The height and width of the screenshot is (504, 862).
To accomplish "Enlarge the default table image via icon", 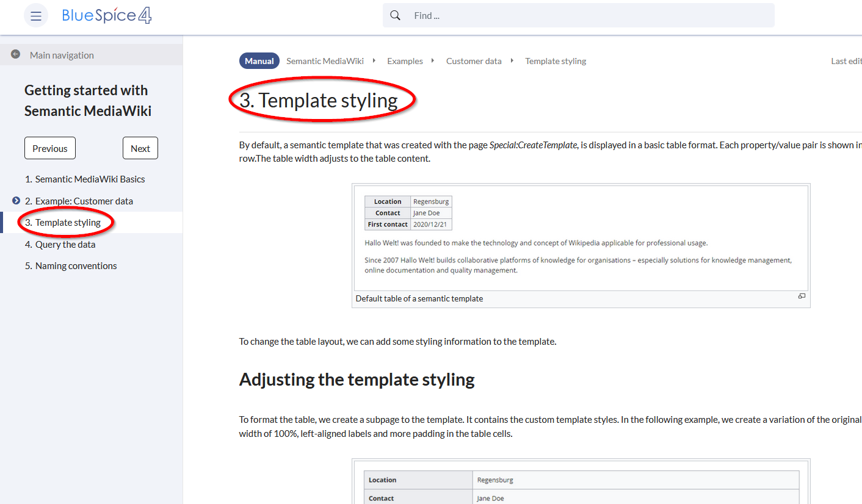I will point(802,297).
